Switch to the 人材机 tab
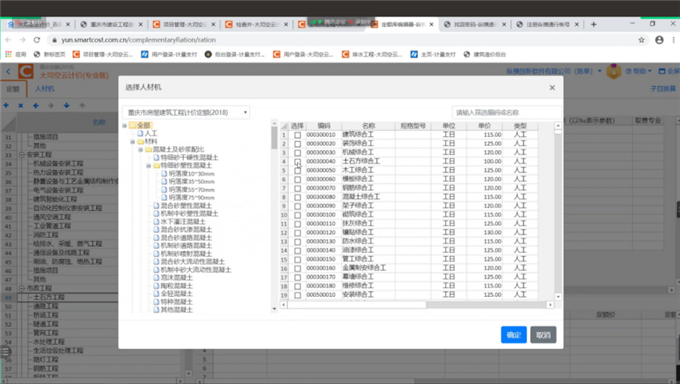Image resolution: width=680 pixels, height=384 pixels. [x=44, y=89]
